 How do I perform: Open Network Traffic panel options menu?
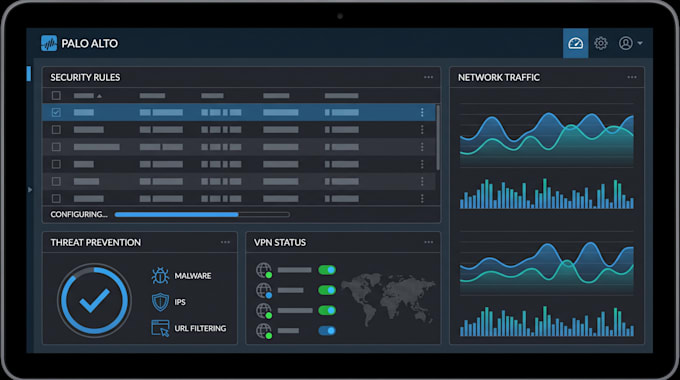click(632, 77)
